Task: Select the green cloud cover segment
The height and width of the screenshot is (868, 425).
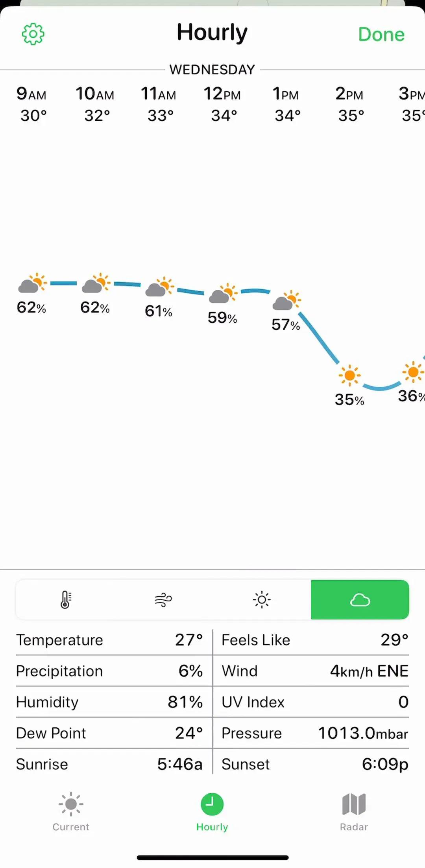Action: (x=360, y=600)
